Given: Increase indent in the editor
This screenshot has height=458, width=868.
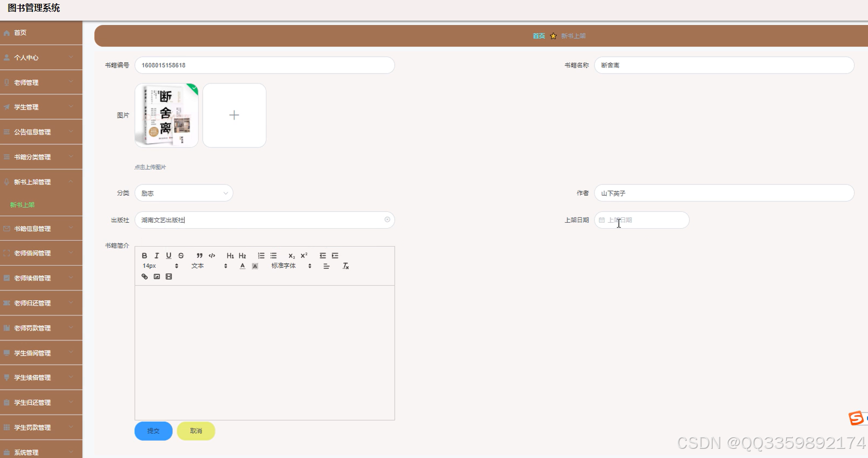Looking at the screenshot, I should click(x=335, y=256).
